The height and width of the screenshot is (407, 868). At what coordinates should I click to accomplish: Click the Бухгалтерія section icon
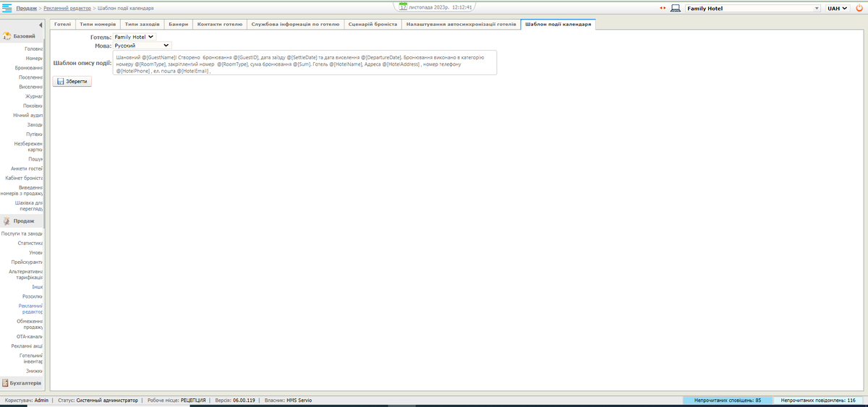point(6,383)
